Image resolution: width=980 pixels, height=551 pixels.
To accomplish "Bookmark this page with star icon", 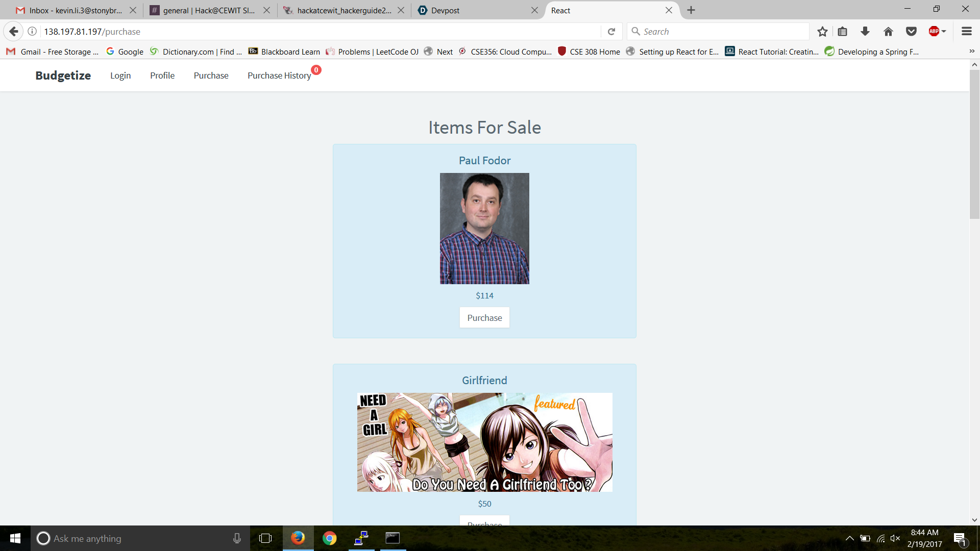I will 822,32.
